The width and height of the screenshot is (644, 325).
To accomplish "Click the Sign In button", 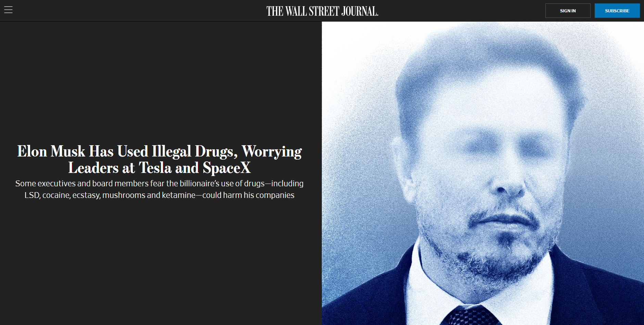I will point(568,11).
